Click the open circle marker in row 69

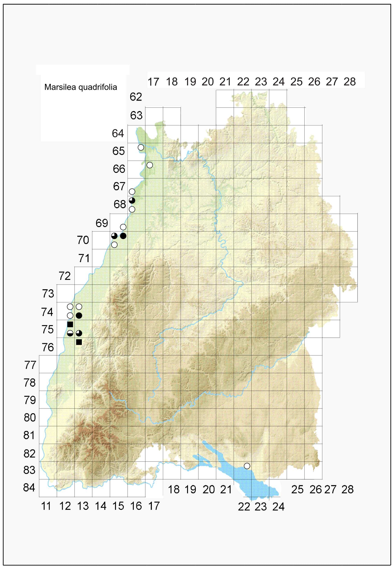click(x=123, y=227)
